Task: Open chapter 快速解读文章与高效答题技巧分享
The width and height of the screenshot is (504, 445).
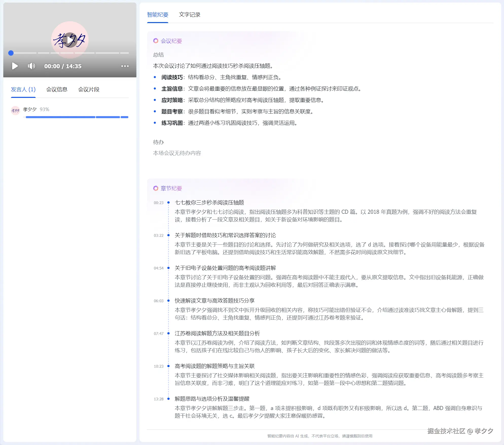Action: 214,301
